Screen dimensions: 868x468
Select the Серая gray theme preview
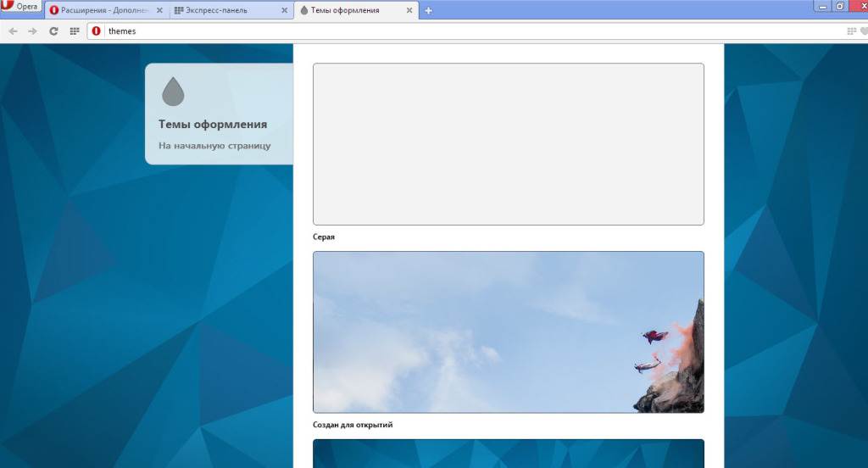coord(508,144)
